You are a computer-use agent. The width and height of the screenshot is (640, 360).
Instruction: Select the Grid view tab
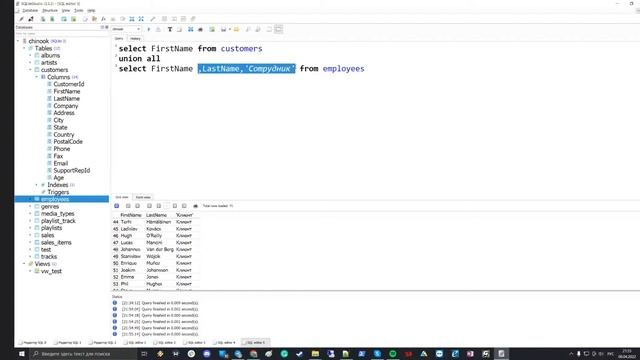[122, 197]
